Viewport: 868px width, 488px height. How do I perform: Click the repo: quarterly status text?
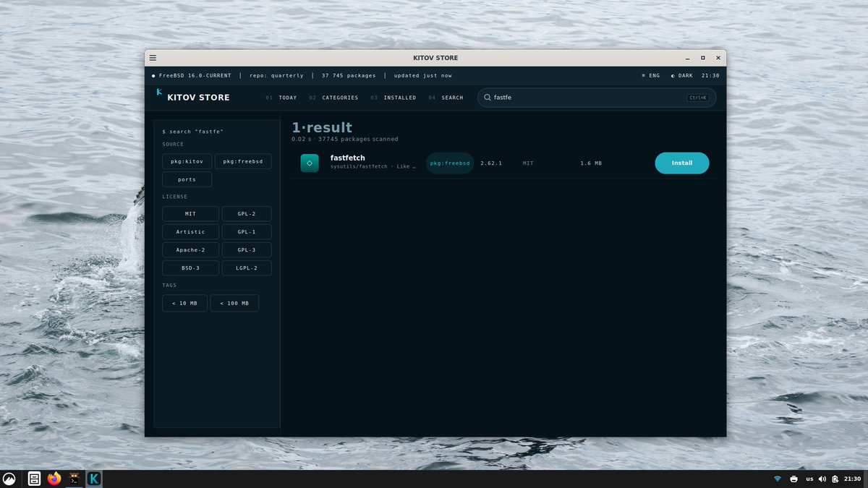(x=276, y=76)
